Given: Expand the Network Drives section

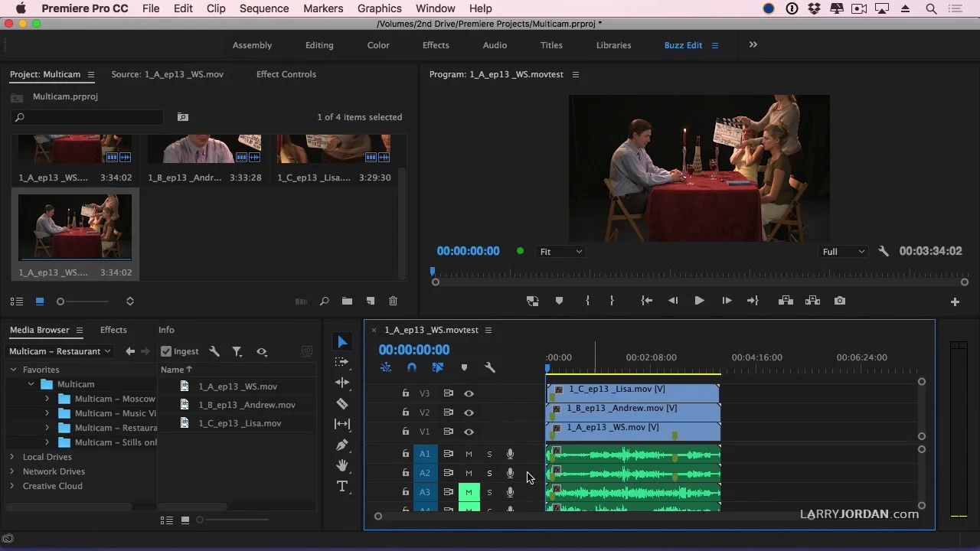Looking at the screenshot, I should point(11,471).
